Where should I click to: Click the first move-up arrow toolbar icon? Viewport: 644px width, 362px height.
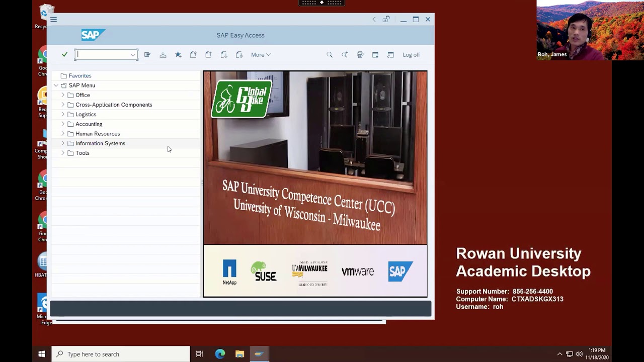point(193,55)
